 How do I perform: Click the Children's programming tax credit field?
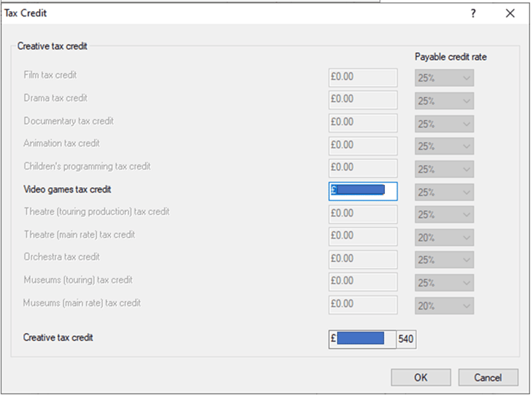(363, 168)
